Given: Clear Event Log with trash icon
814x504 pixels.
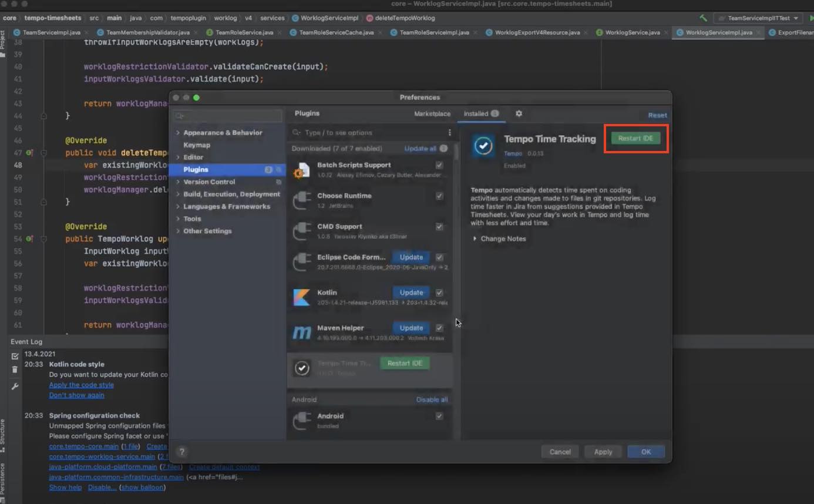Looking at the screenshot, I should (x=15, y=369).
